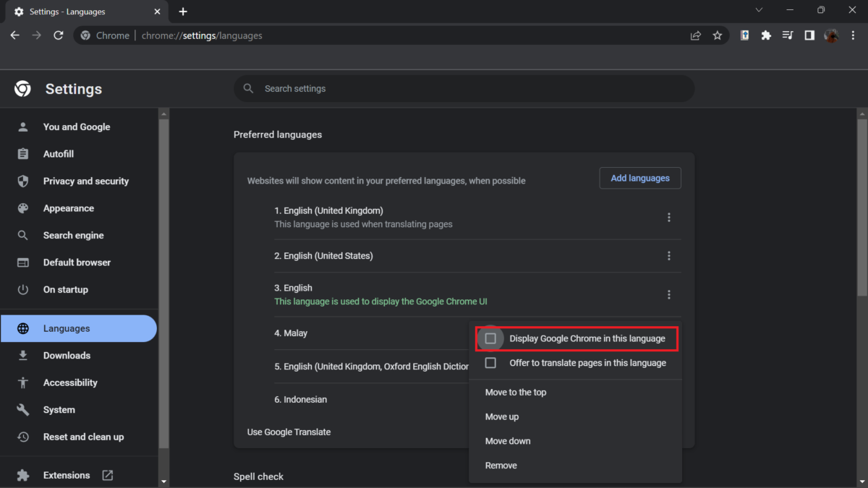This screenshot has width=868, height=488.
Task: Open three-dot menu for English (United States)
Action: pos(668,256)
